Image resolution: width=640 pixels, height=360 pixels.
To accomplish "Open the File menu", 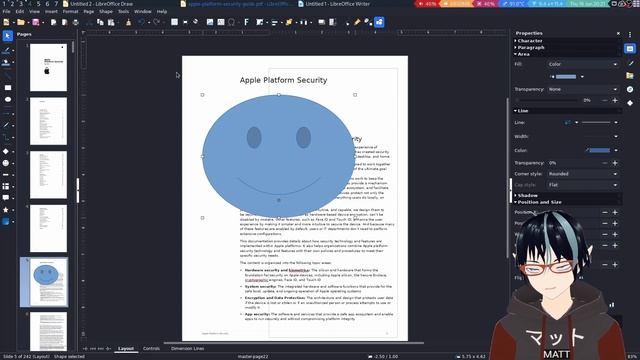I will pos(7,11).
